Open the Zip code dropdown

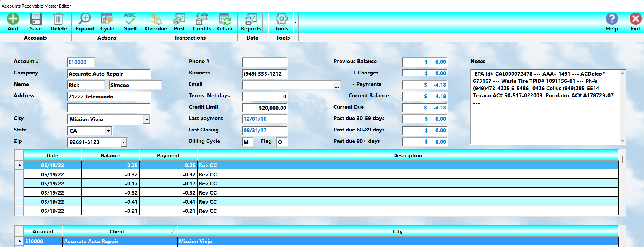[x=124, y=142]
